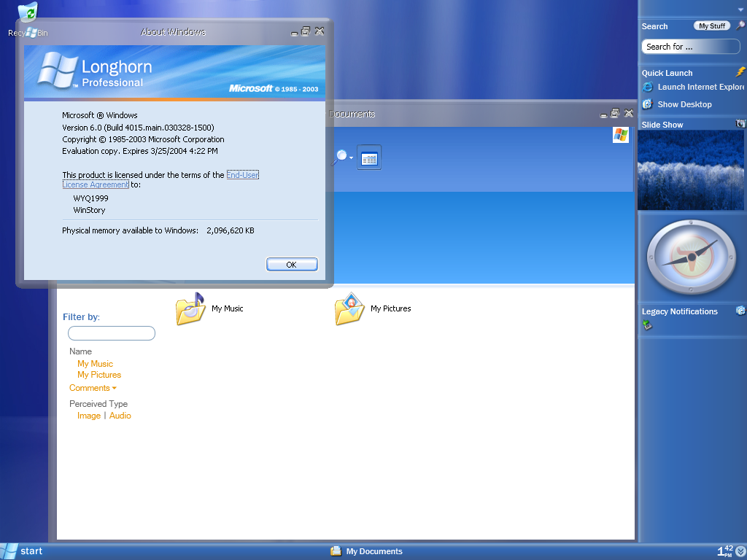Click the Slide Show tile camera icon
747x560 pixels.
pyautogui.click(x=740, y=124)
